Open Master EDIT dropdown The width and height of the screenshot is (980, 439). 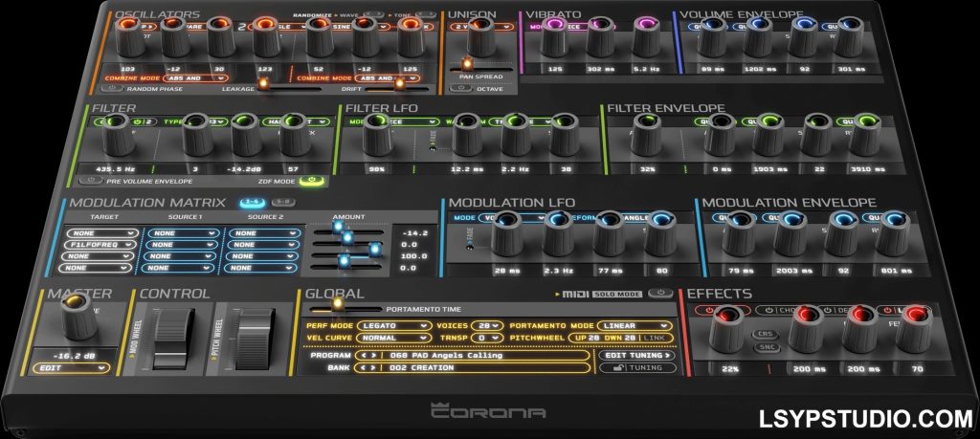point(71,368)
